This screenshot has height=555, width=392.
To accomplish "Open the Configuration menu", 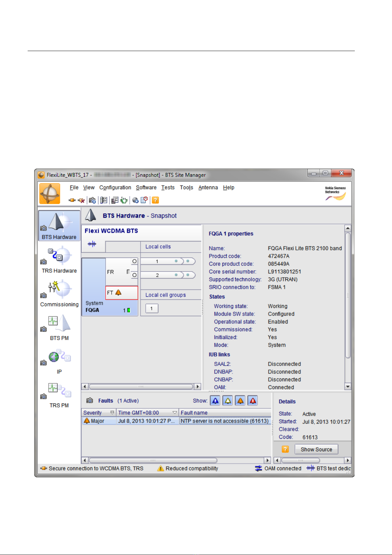I will pos(115,187).
